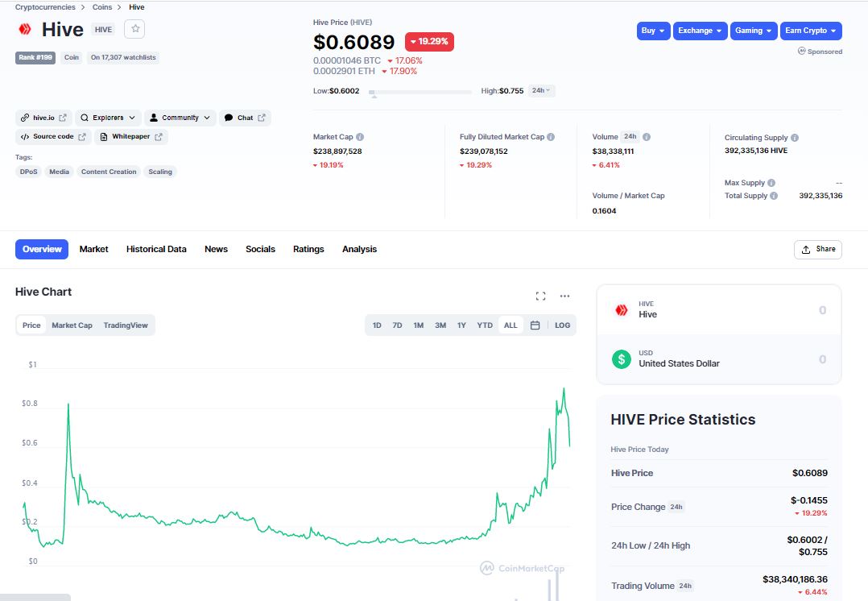This screenshot has height=601, width=868.
Task: Click the green USD dollar icon
Action: click(622, 359)
